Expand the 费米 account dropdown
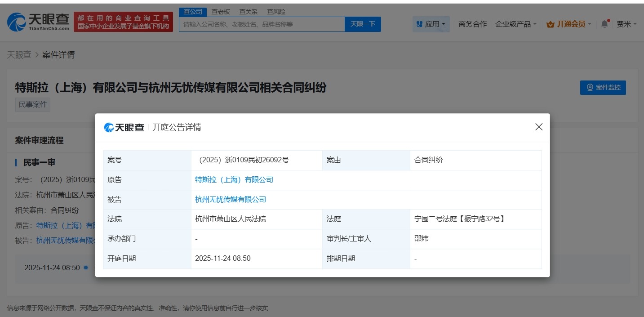Screen dimensions: 644x317 point(626,24)
